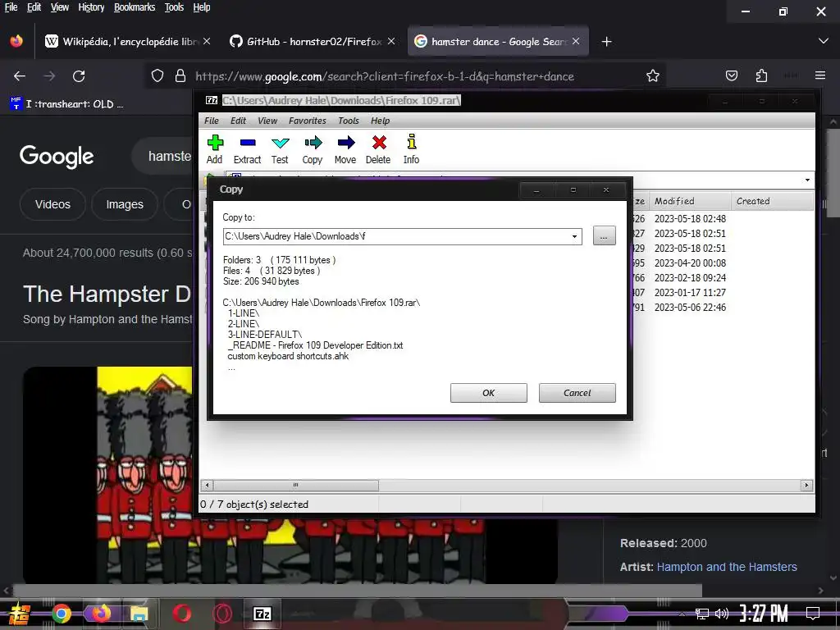
Task: Open Chrome from the taskbar
Action: [61, 614]
